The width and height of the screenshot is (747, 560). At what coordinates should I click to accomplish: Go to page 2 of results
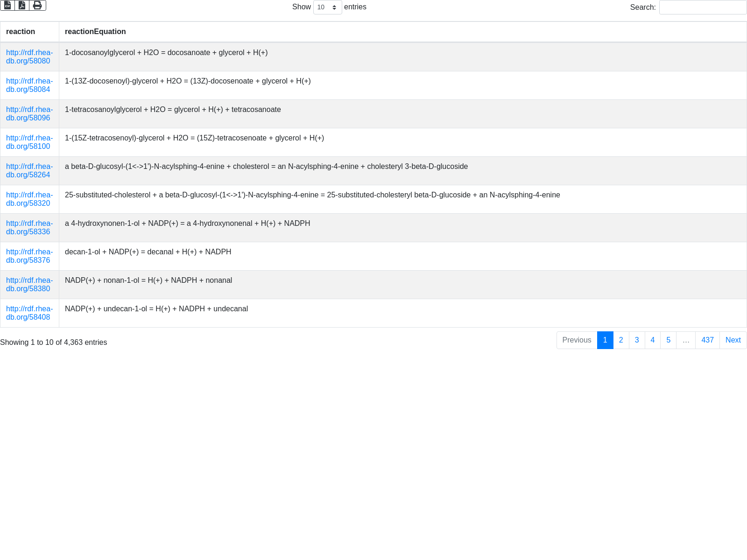point(621,340)
